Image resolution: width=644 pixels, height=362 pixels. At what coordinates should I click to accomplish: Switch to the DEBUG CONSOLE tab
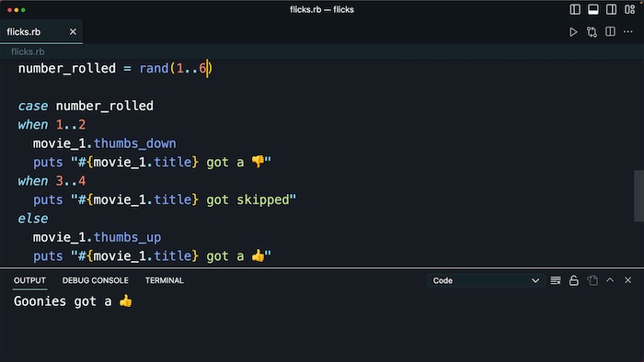[96, 280]
